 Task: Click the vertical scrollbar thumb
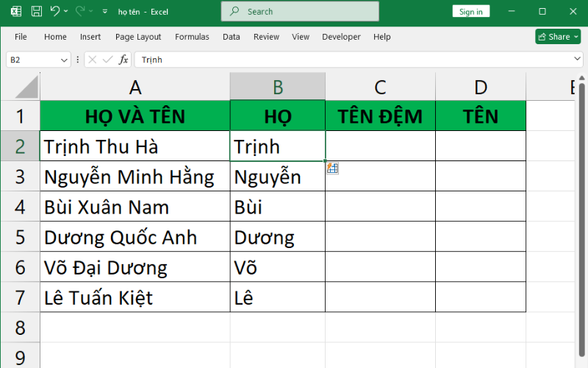(x=581, y=219)
